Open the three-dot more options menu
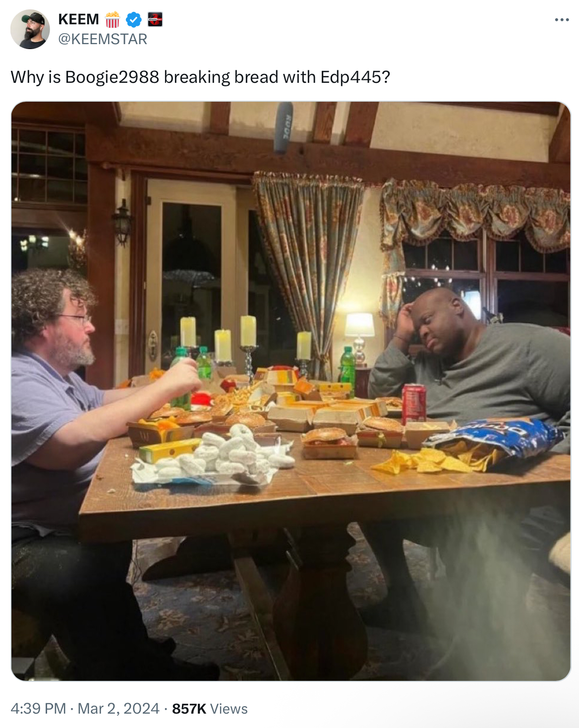Screen dimensions: 579x728 [562, 20]
